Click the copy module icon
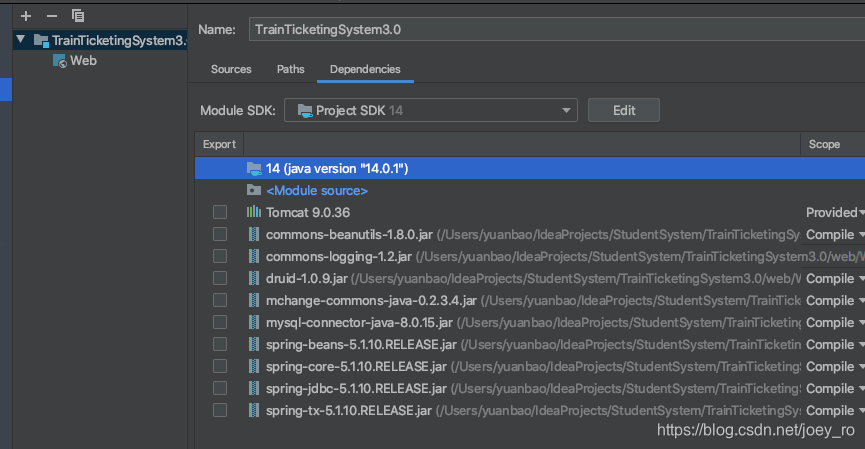The image size is (865, 449). point(78,16)
